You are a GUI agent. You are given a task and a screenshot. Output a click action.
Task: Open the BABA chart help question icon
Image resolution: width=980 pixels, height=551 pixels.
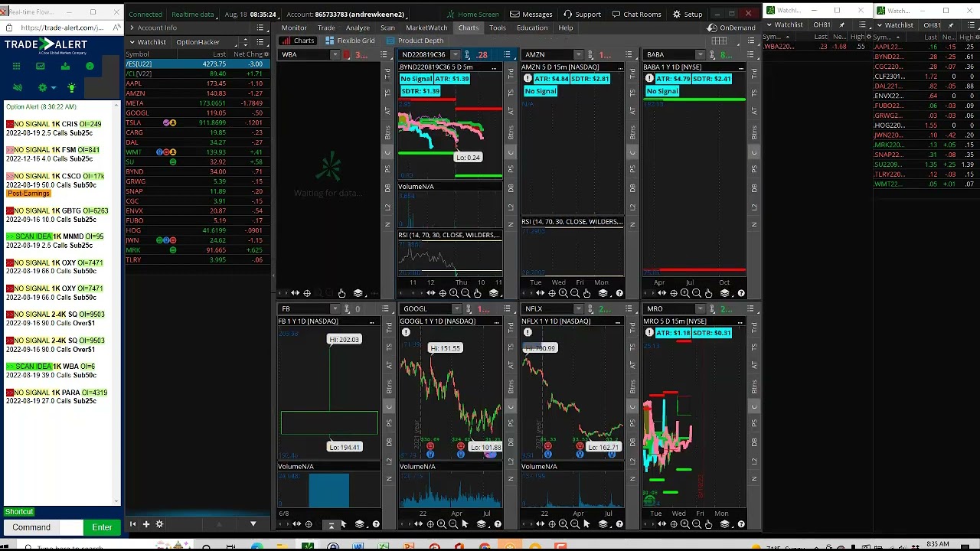tap(741, 293)
